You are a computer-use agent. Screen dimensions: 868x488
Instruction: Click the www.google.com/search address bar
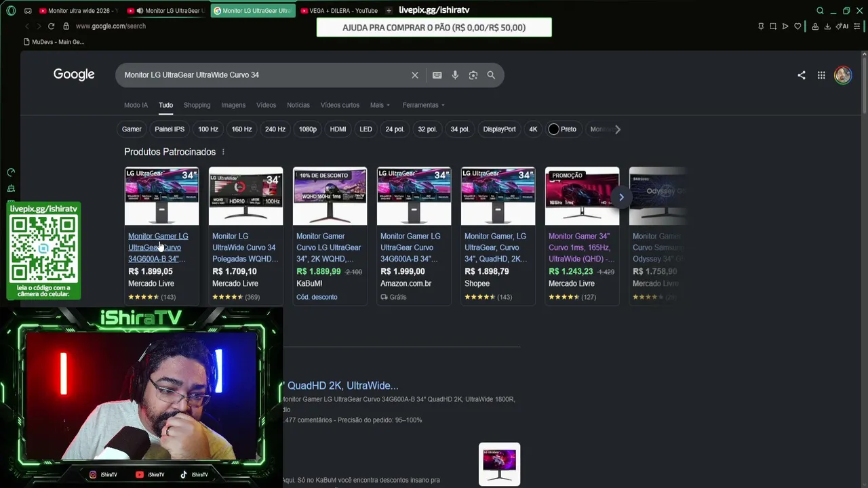point(111,26)
